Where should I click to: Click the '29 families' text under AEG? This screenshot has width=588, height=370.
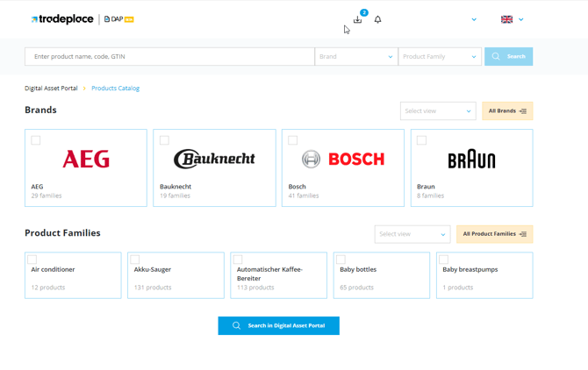point(47,196)
